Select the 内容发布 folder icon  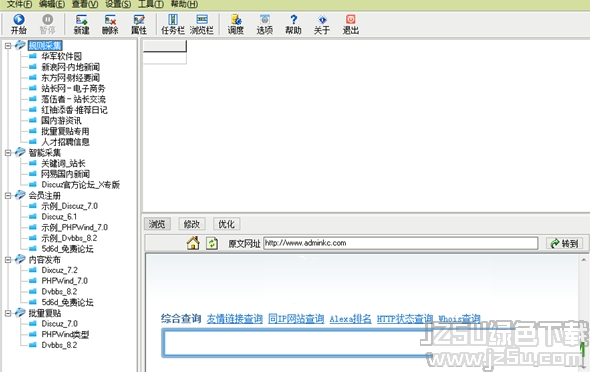point(20,260)
